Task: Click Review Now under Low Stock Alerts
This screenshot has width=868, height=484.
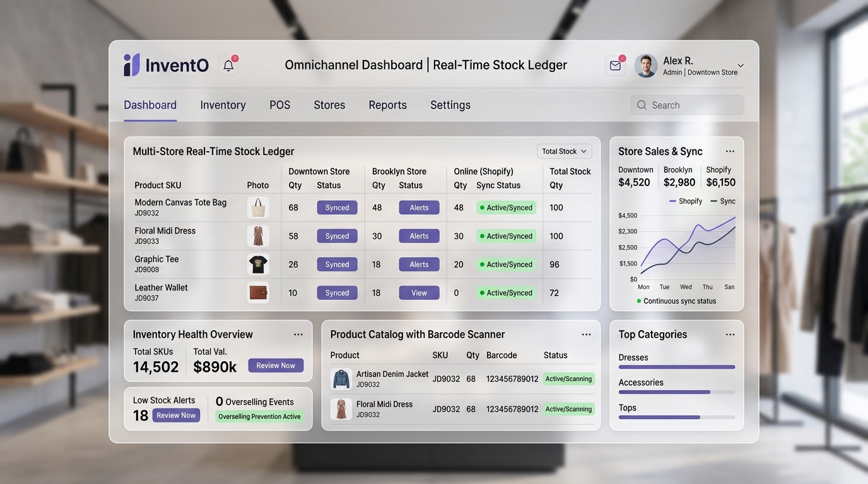Action: (176, 415)
